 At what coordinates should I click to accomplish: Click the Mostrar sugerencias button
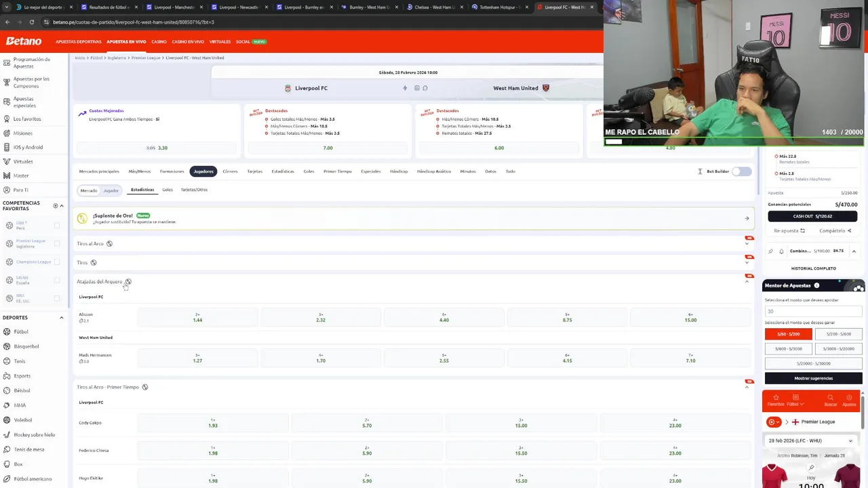[x=813, y=378]
